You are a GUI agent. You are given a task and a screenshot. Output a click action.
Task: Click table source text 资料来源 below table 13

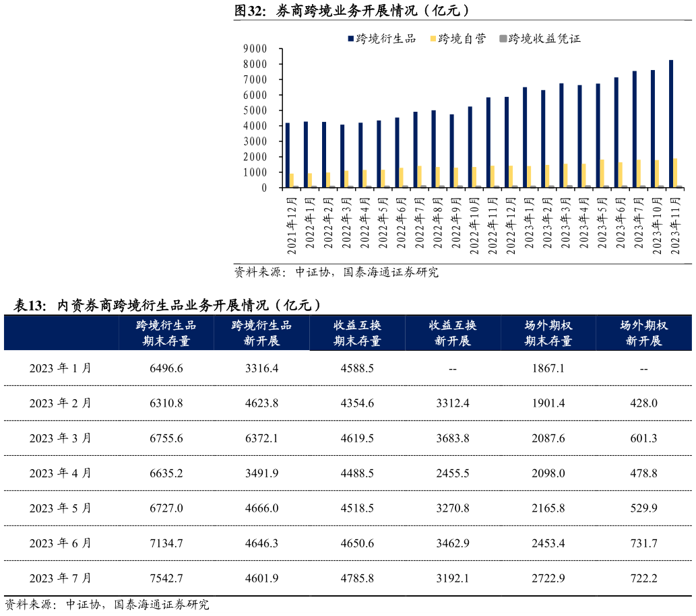107,605
